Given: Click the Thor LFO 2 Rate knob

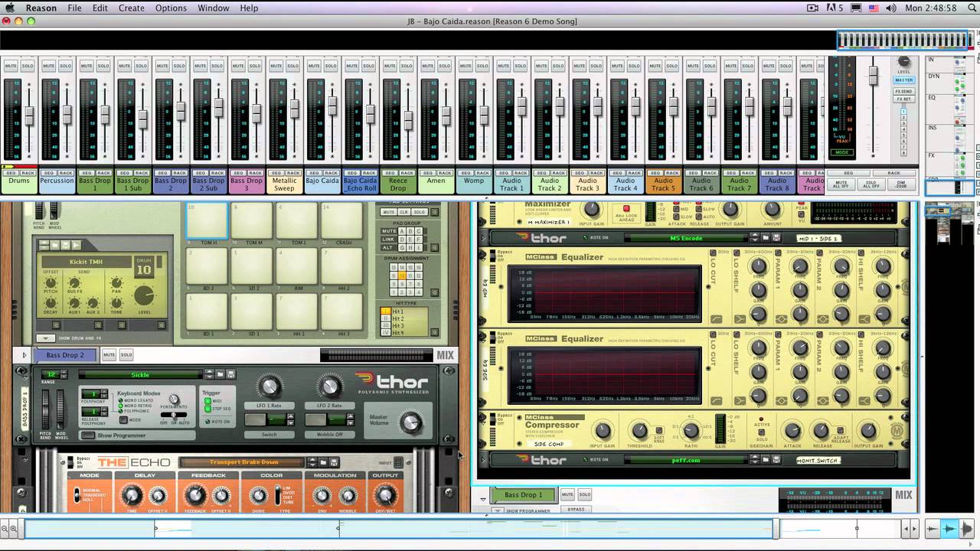Looking at the screenshot, I should [x=329, y=386].
